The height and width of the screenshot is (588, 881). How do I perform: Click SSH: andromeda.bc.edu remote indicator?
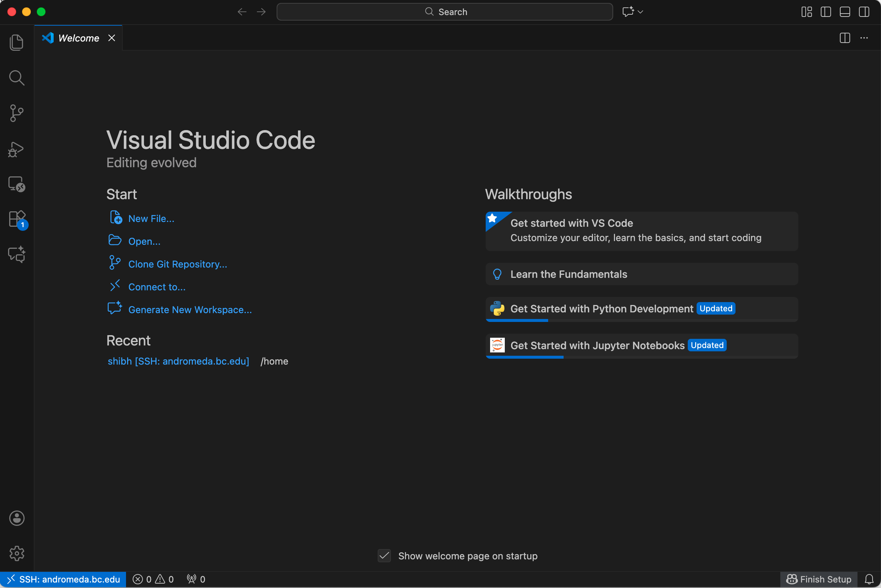click(x=63, y=580)
